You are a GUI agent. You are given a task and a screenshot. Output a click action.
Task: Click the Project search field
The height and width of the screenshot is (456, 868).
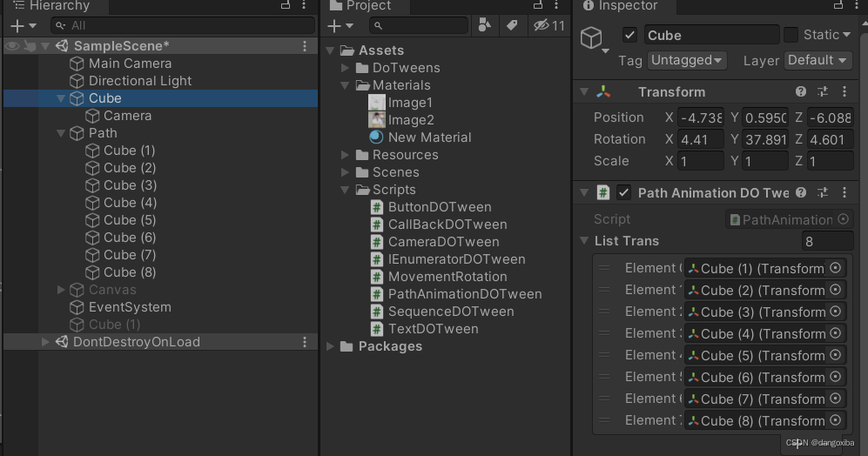(419, 25)
